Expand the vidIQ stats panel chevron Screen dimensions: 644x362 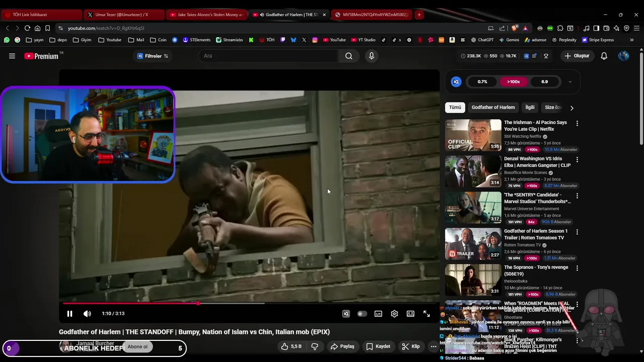click(x=570, y=81)
